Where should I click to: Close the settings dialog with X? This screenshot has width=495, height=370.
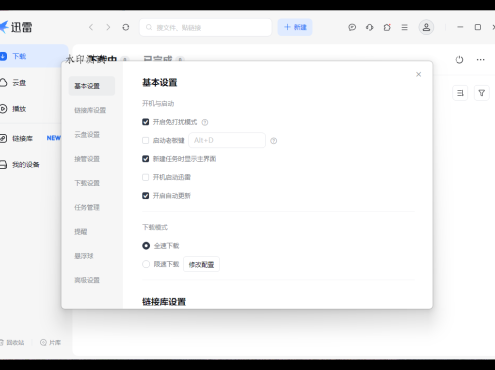pyautogui.click(x=419, y=74)
